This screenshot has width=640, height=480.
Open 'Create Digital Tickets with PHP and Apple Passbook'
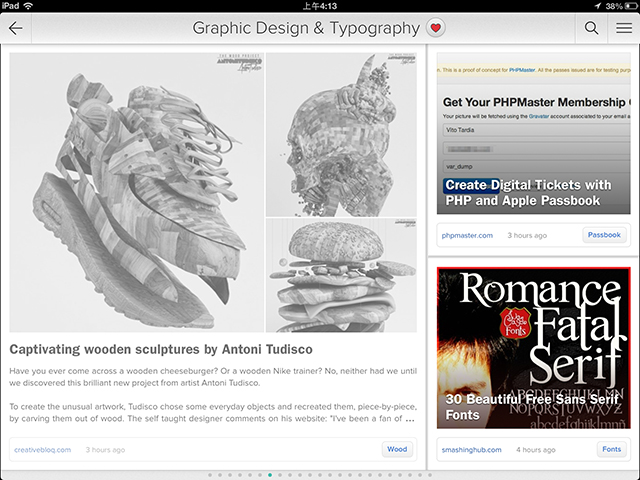(x=528, y=193)
